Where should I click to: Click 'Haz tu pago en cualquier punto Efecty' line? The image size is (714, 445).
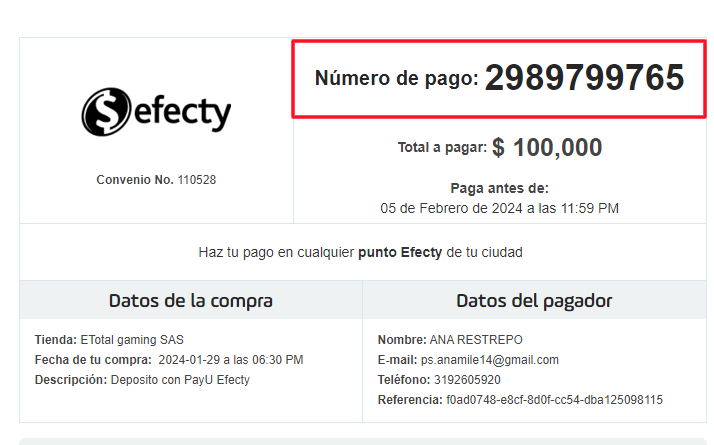[x=361, y=252]
